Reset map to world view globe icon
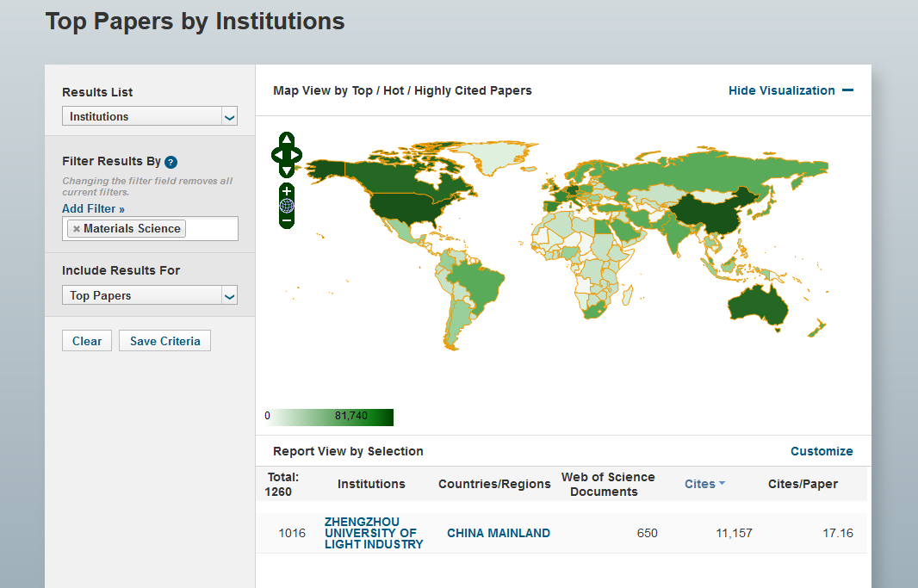 coord(287,206)
